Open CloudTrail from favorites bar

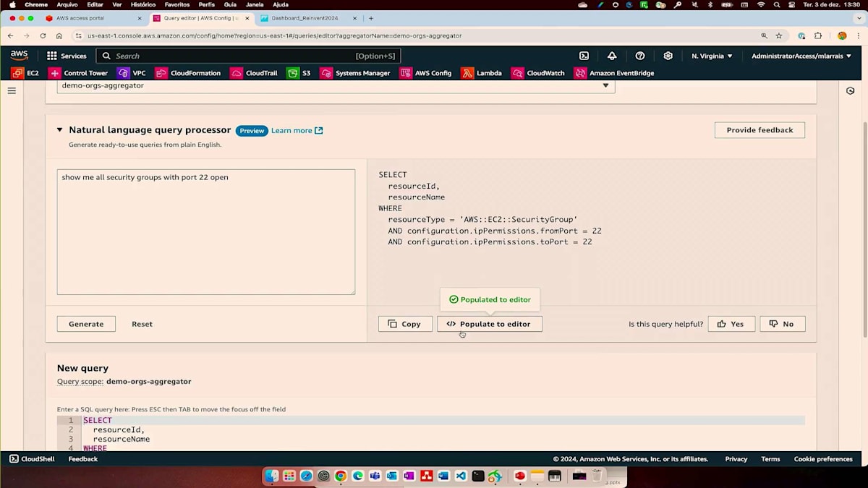[254, 73]
